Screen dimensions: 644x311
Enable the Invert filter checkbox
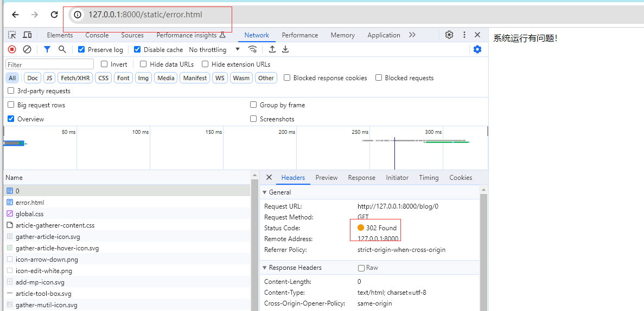coord(104,64)
